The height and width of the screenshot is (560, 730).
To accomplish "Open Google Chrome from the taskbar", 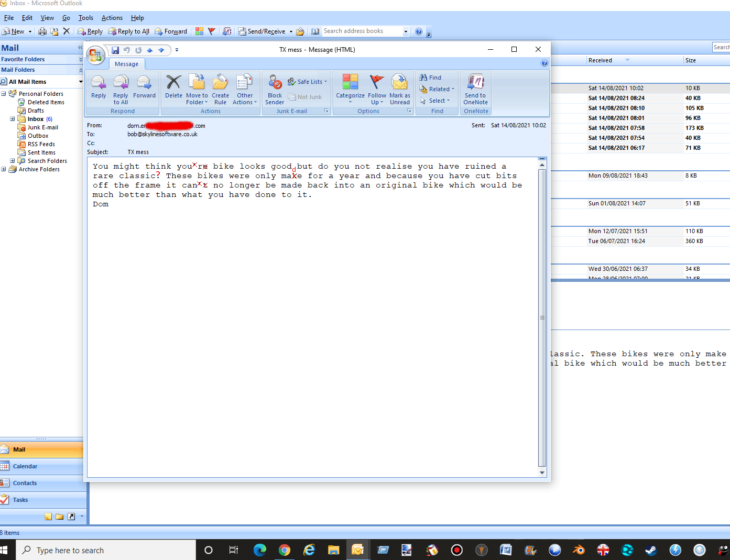I will 285,550.
